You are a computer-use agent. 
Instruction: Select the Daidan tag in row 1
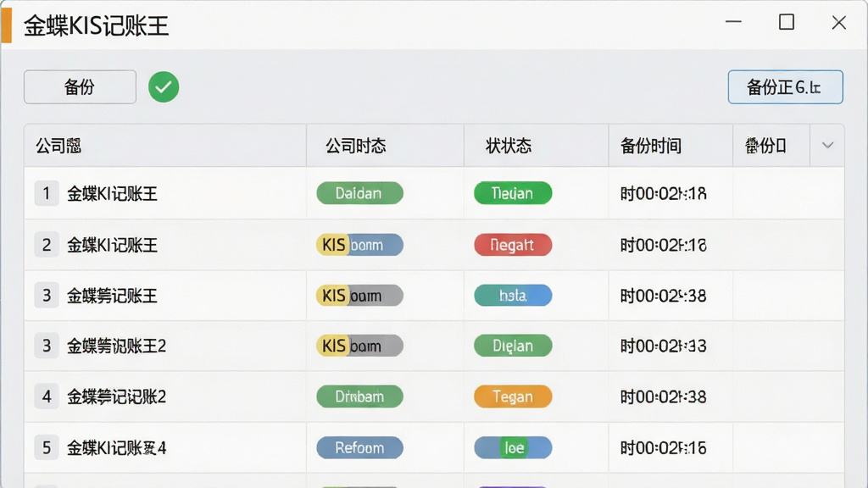click(359, 193)
